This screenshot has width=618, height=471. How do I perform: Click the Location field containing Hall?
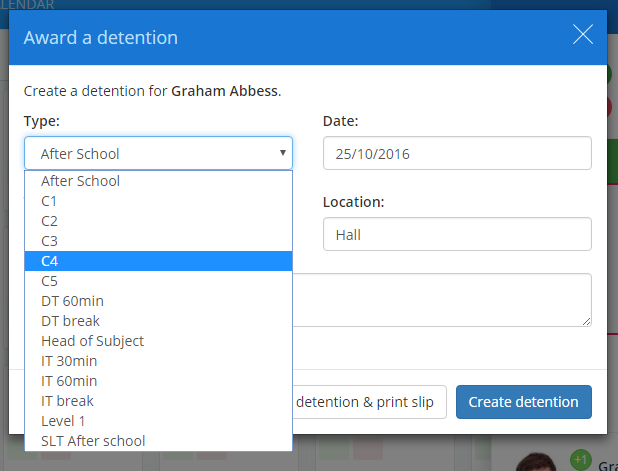pyautogui.click(x=457, y=234)
